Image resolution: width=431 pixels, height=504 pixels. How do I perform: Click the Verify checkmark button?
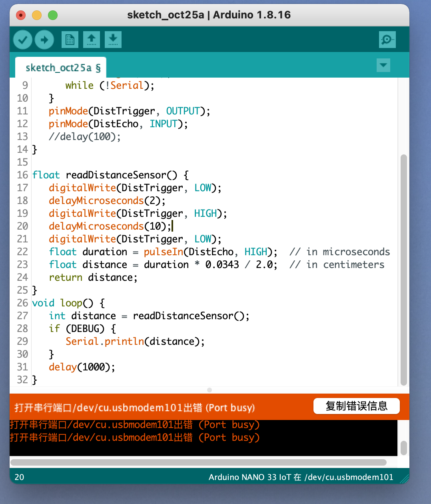23,40
